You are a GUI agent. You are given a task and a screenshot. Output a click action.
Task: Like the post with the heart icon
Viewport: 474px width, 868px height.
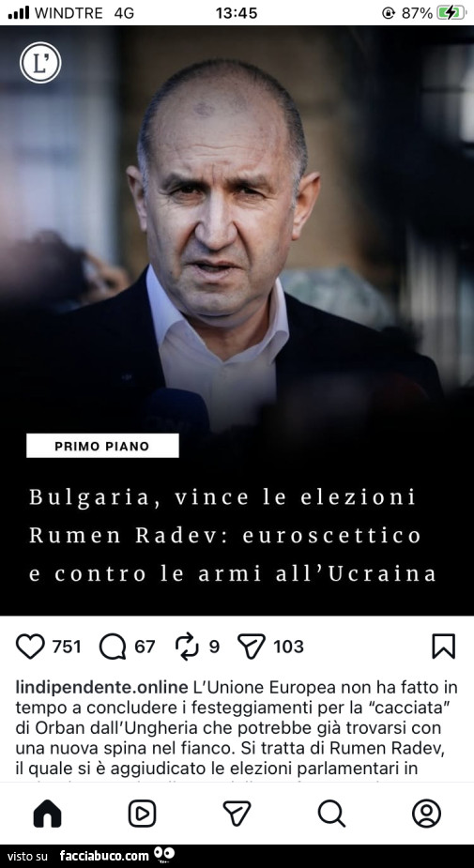tap(30, 647)
